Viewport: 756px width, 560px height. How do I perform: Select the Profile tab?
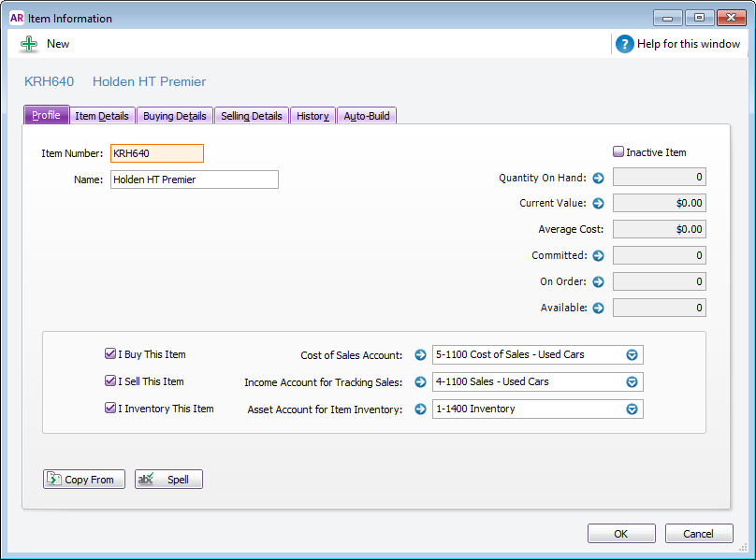[46, 115]
